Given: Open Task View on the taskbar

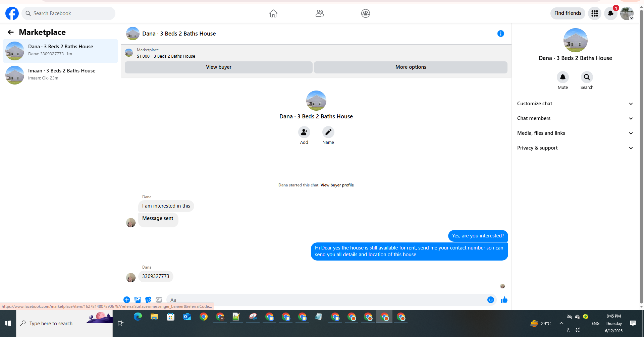Looking at the screenshot, I should [121, 323].
